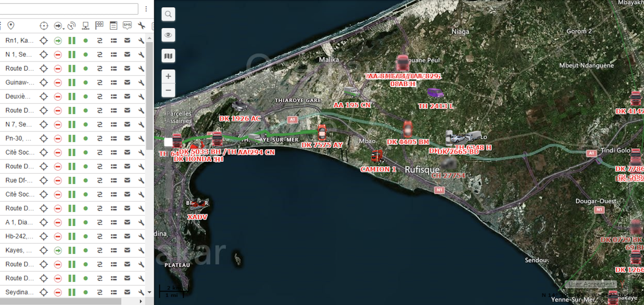Send message to Rue Df-... unit
The width and height of the screenshot is (644, 305).
point(127,180)
